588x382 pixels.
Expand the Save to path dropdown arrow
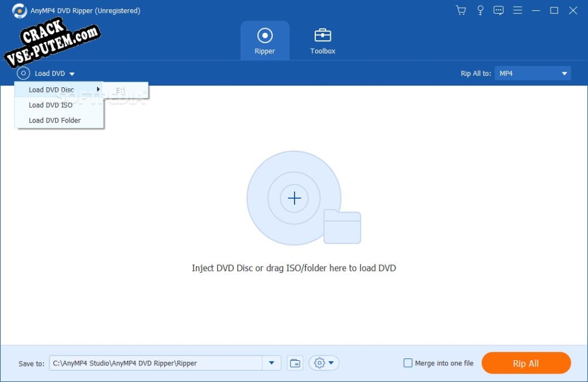pos(272,363)
